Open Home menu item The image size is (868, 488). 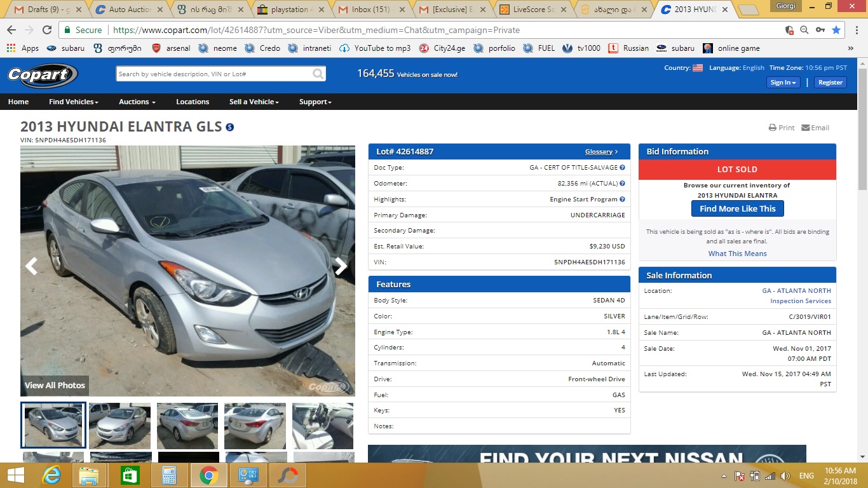coord(18,102)
